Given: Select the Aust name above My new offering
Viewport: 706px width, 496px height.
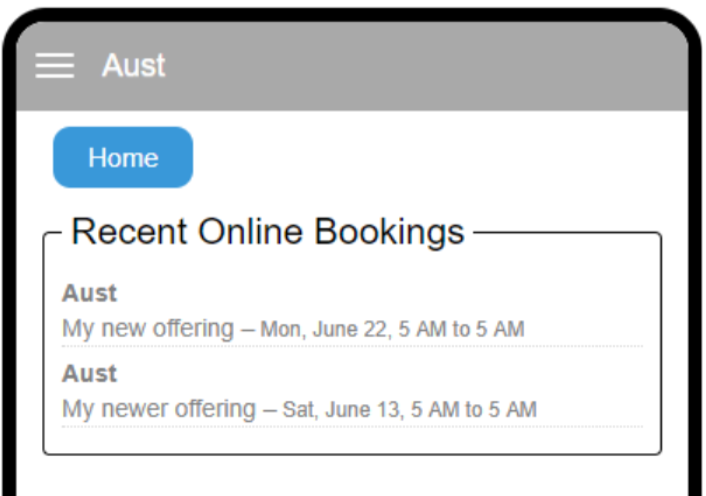Looking at the screenshot, I should coord(89,293).
